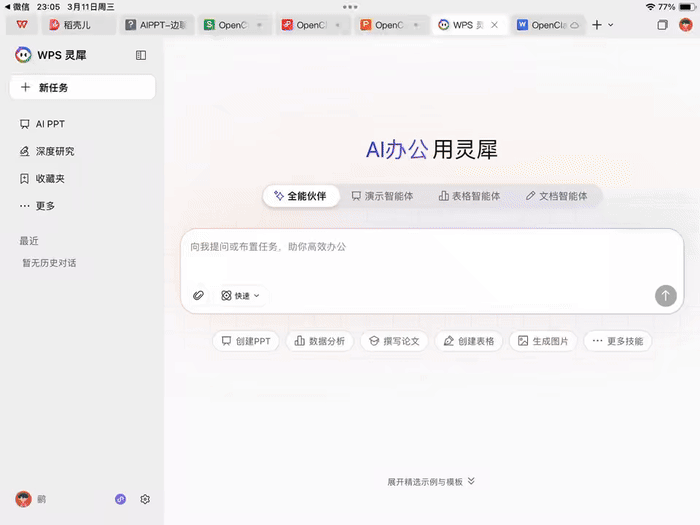Image resolution: width=700 pixels, height=525 pixels.
Task: Choose the 创建PPT skill
Action: [x=246, y=341]
